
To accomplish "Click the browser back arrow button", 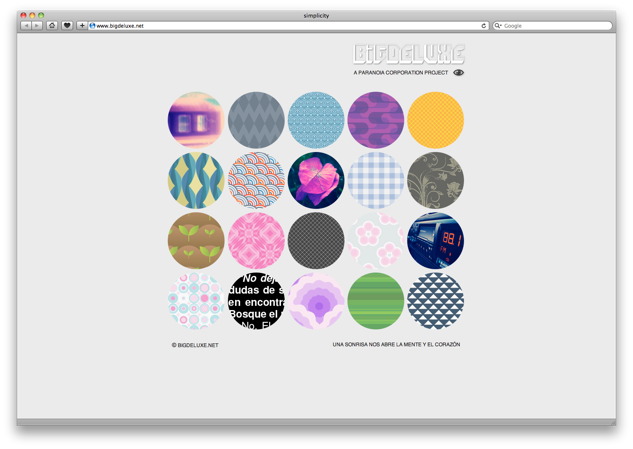I will click(x=25, y=25).
